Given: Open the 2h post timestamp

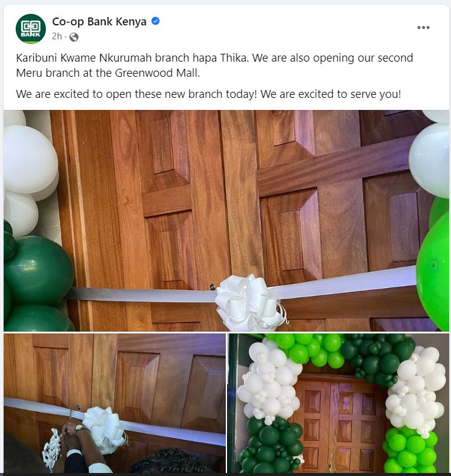Looking at the screenshot, I should pyautogui.click(x=57, y=36).
